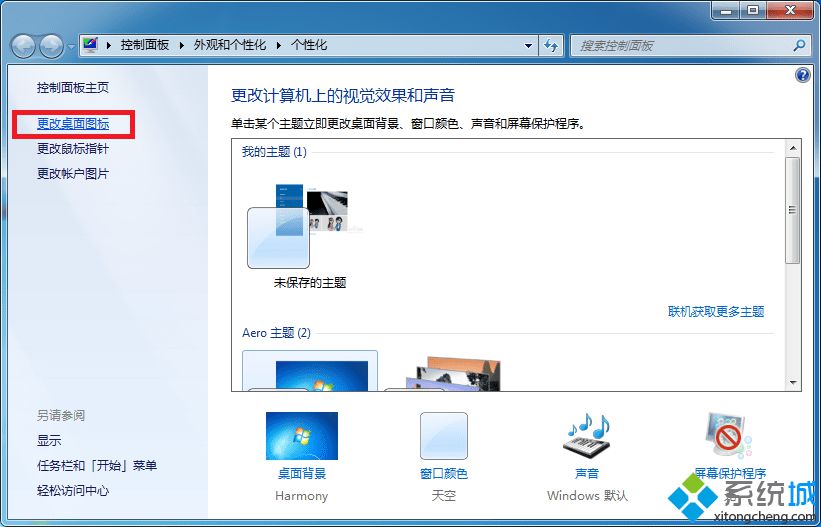Click the blue help question mark icon

pyautogui.click(x=801, y=75)
